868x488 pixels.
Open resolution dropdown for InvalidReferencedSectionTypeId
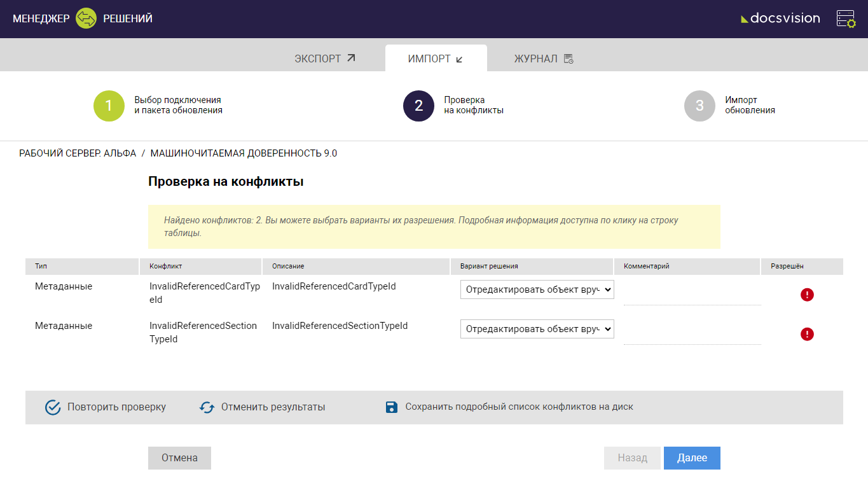[537, 329]
